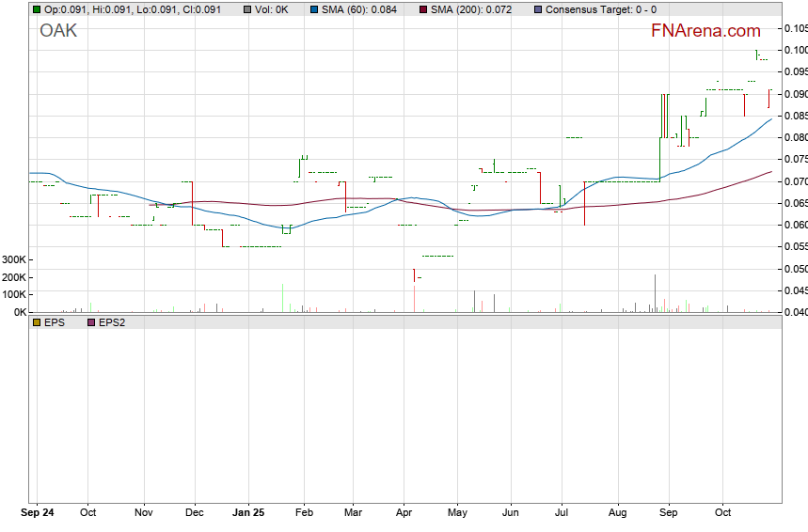Click the yellow EPS legend swatch
The image size is (808, 532).
37,322
